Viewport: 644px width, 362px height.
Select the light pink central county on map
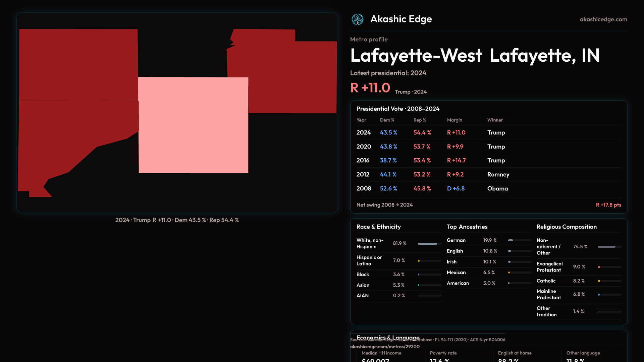(193, 125)
